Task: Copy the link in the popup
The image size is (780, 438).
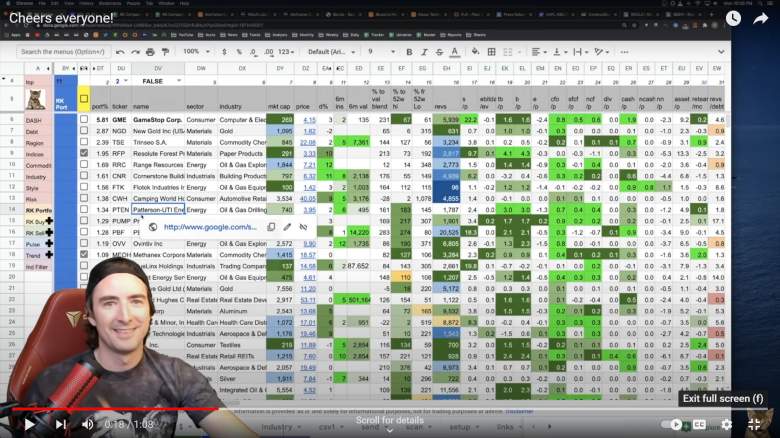Action: [271, 227]
